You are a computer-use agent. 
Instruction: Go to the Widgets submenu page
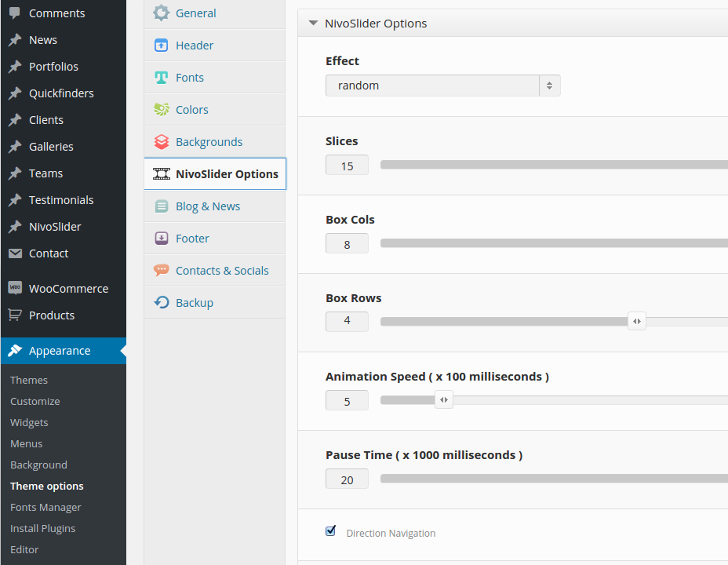point(29,422)
